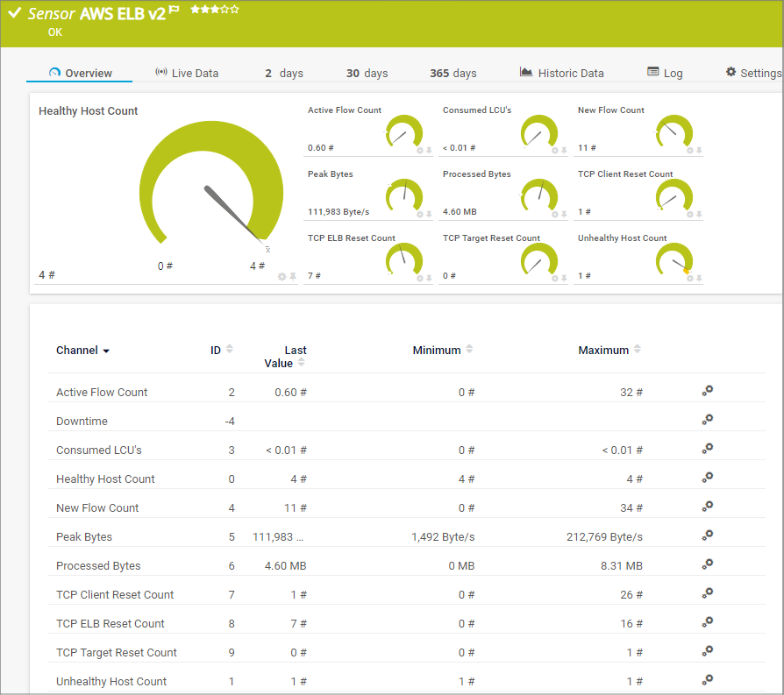Click the gear icon in Unhealthy Host Count row
This screenshot has height=695, width=784.
click(x=708, y=680)
